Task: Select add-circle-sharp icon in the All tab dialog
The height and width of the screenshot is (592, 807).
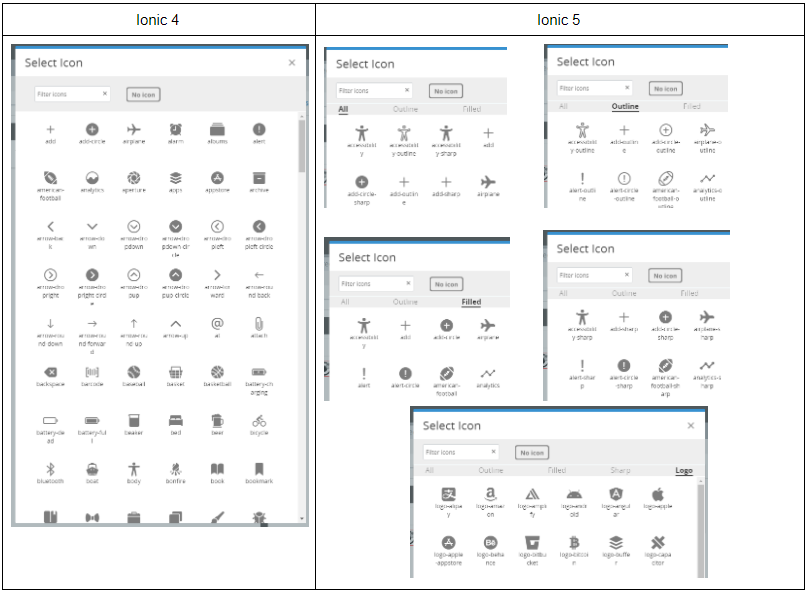Action: pyautogui.click(x=362, y=182)
